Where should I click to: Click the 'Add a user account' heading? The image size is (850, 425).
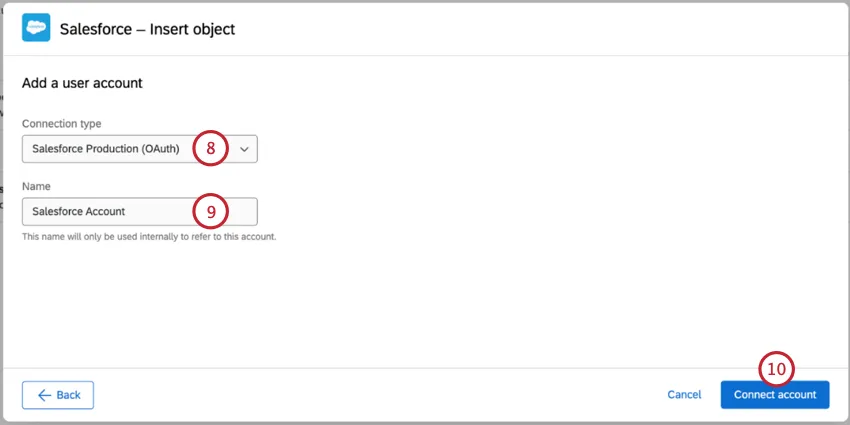(x=82, y=83)
